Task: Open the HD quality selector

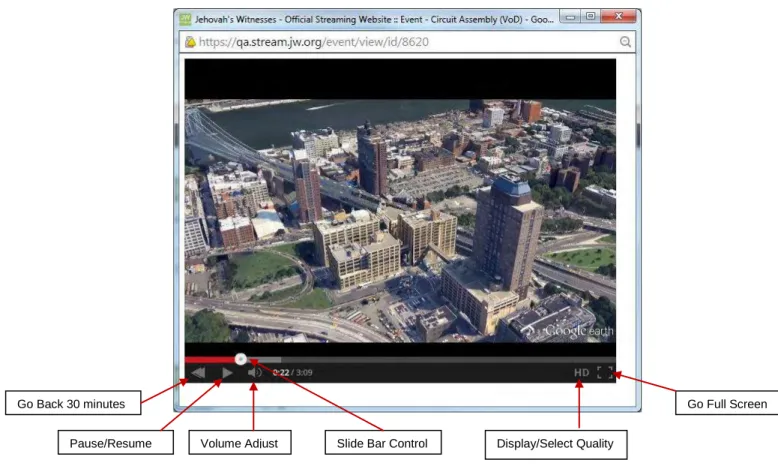Action: pyautogui.click(x=582, y=373)
